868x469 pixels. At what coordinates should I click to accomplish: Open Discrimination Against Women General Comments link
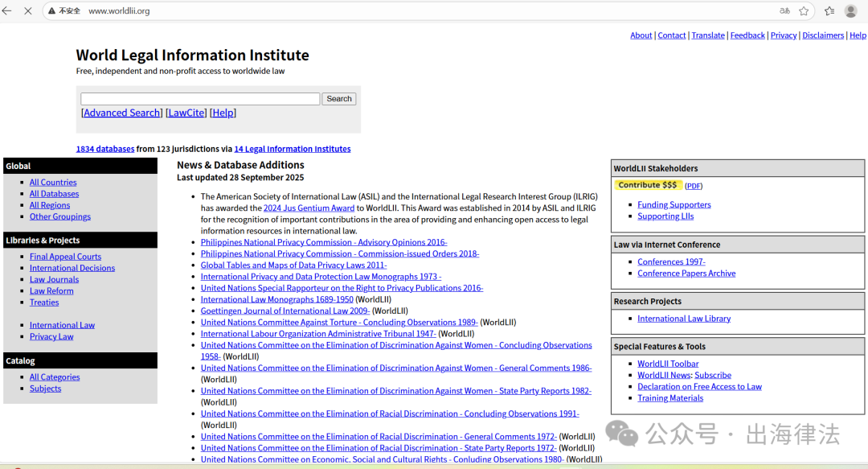tap(396, 368)
